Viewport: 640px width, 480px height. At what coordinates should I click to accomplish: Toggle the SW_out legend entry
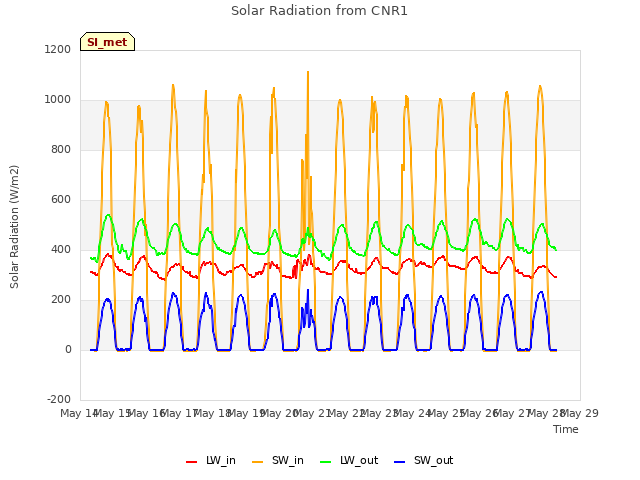coord(424,461)
